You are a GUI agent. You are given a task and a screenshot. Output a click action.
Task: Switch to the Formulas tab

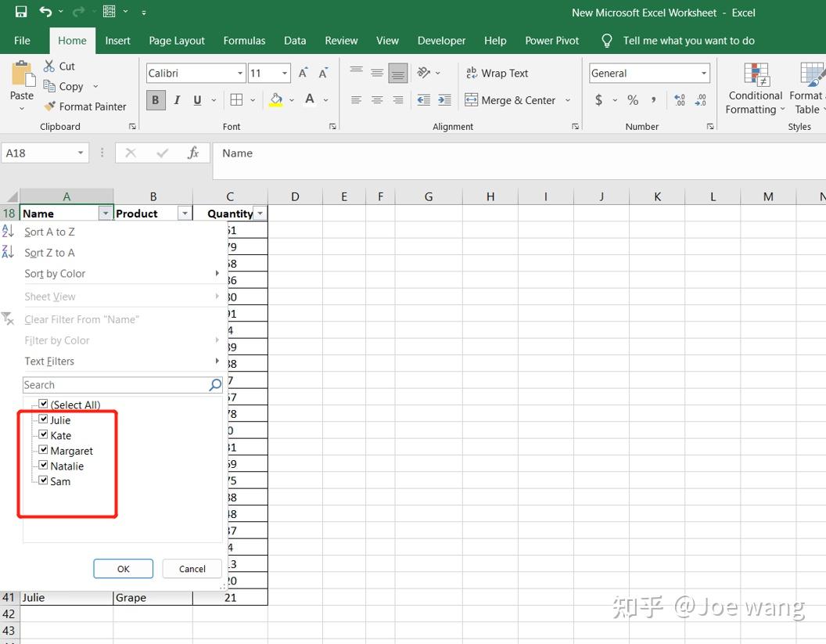244,41
